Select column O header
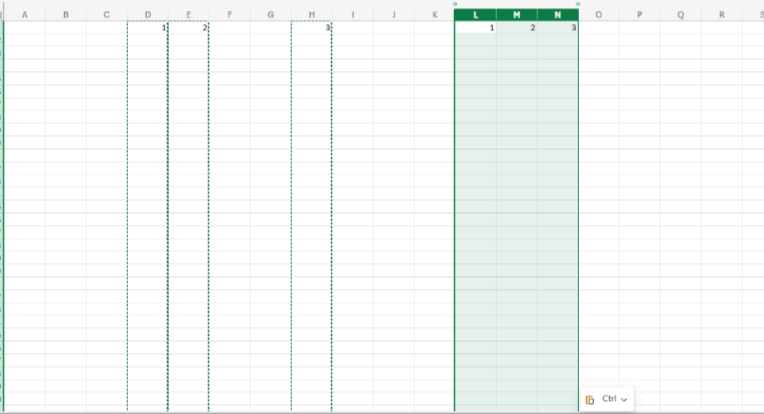This screenshot has width=764, height=414. 599,15
